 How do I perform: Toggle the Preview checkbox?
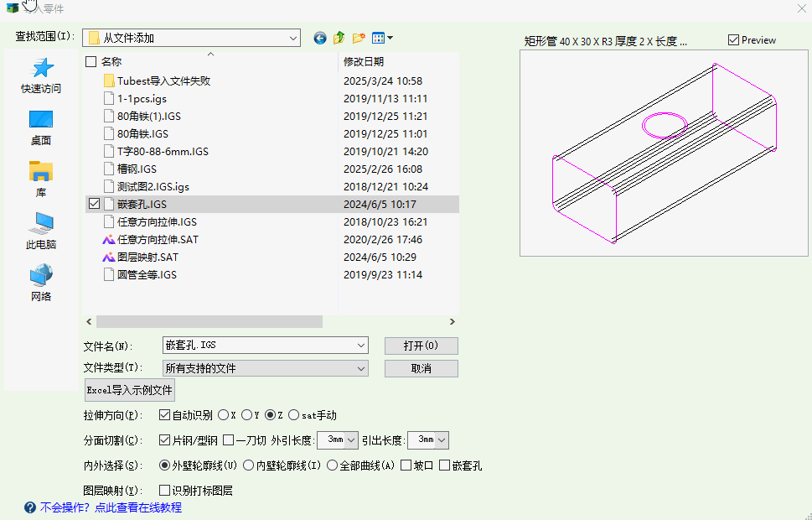click(x=734, y=40)
